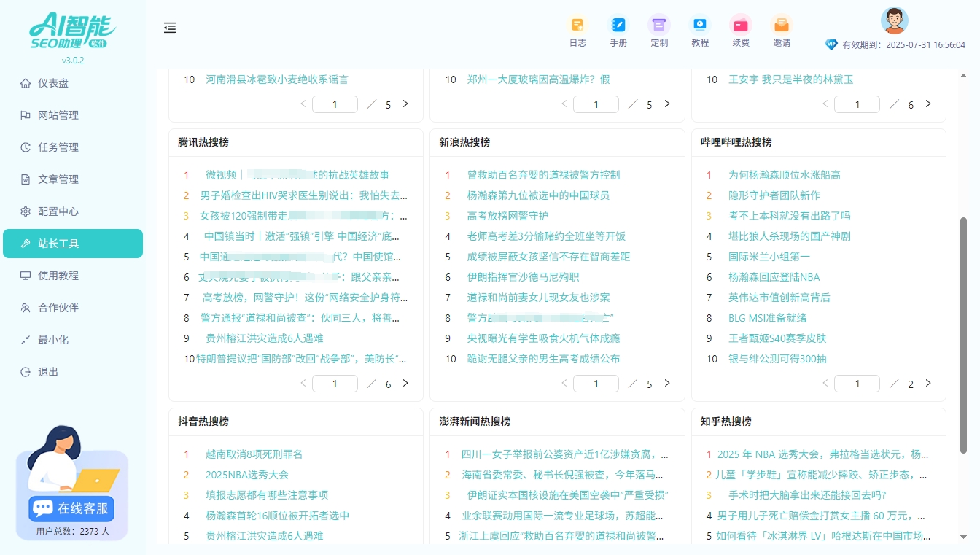This screenshot has height=555, width=980.
Task: Open 高考放榜网警守护 in 新浪热搜榜
Action: click(507, 216)
